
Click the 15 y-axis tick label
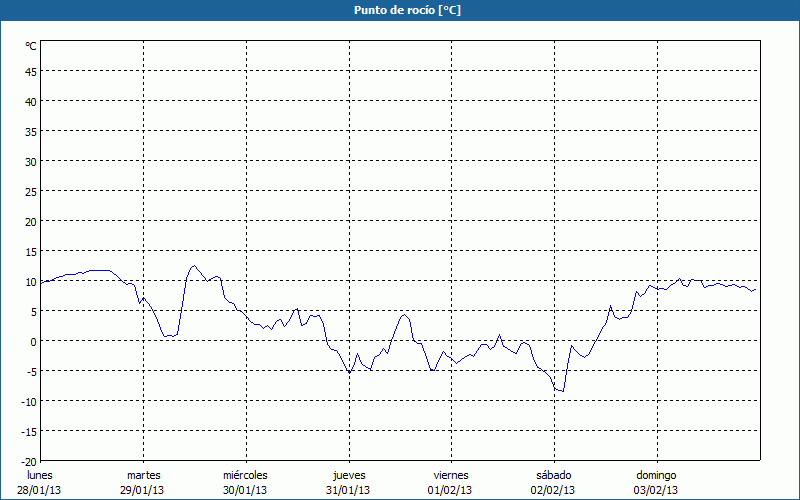tap(30, 251)
